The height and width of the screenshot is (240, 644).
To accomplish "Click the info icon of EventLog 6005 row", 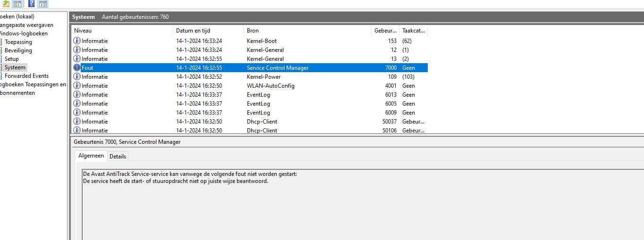I will (x=77, y=103).
